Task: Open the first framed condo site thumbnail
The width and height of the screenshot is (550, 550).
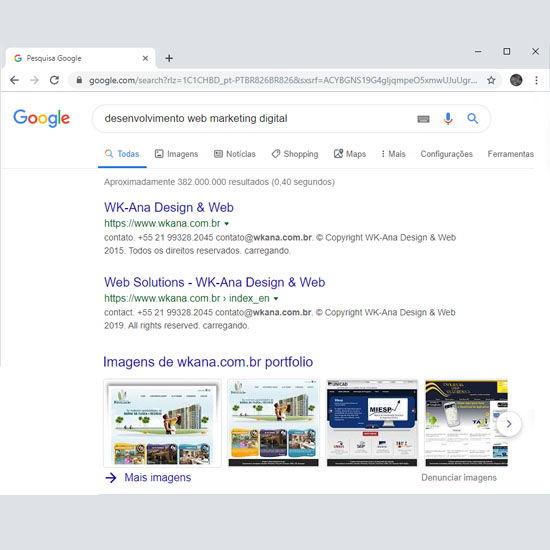Action: click(x=162, y=423)
